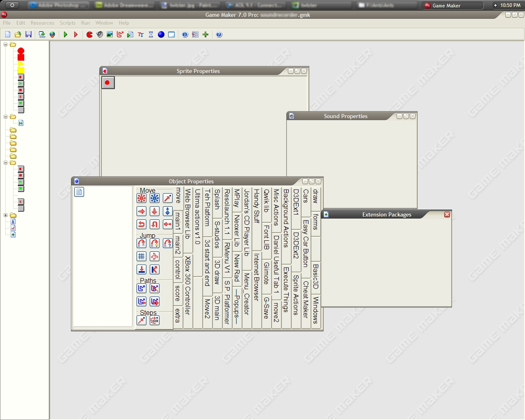Open an existing game file from toolbar
The height and width of the screenshot is (420, 525).
point(18,34)
